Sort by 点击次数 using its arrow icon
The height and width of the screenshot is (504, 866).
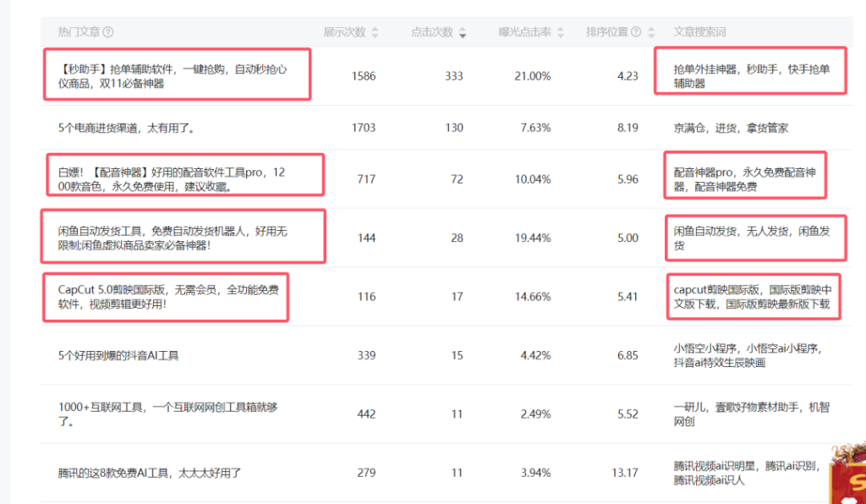(x=463, y=33)
